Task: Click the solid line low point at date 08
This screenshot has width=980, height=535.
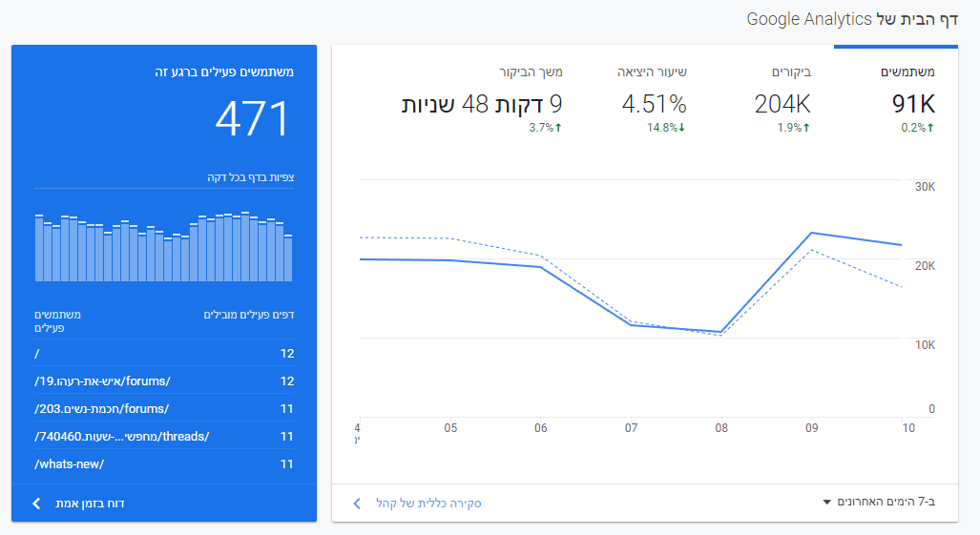Action: 721,332
